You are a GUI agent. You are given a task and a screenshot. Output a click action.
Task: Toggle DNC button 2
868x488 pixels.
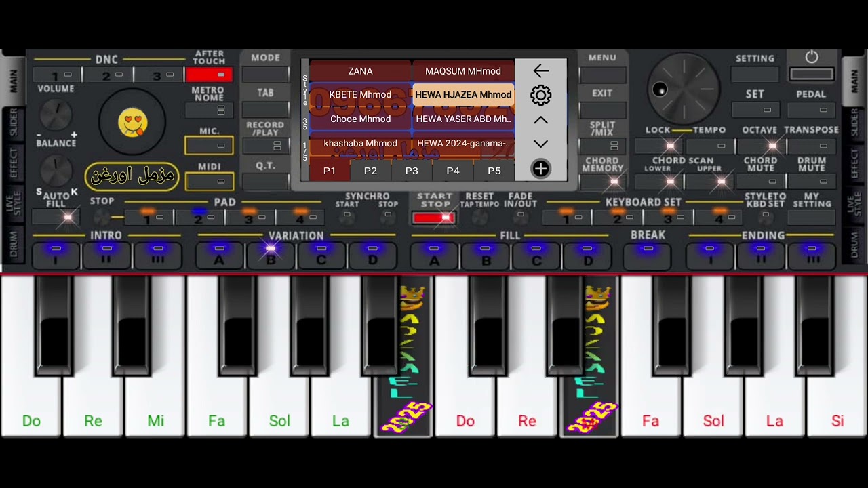(x=108, y=75)
